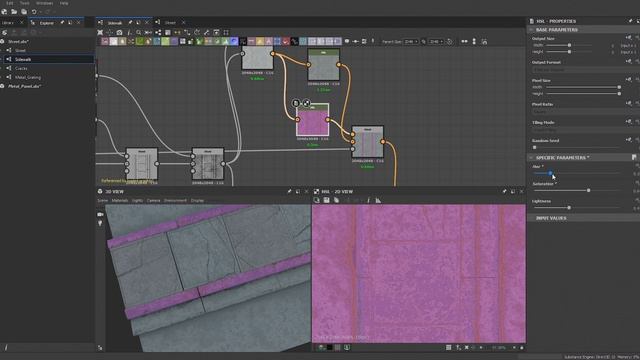This screenshot has height=360, width=640.
Task: Click the camera snapshot icon in graph toolbar
Action: [x=119, y=32]
